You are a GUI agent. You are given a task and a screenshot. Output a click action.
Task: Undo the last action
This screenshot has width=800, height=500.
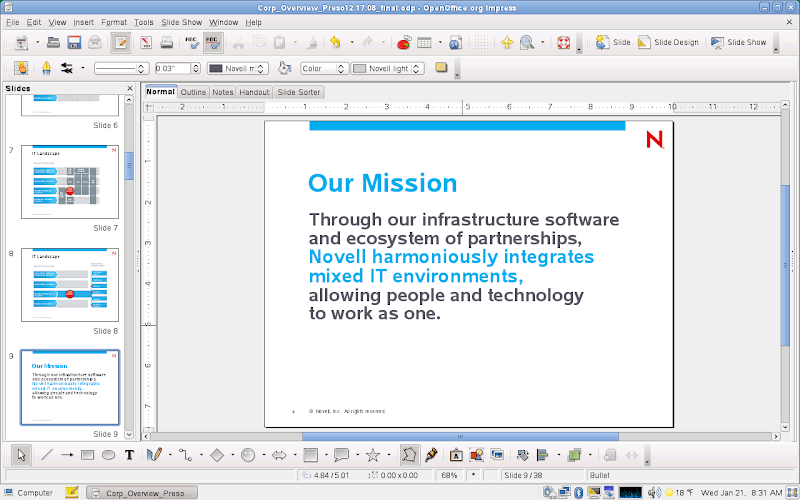pos(335,43)
